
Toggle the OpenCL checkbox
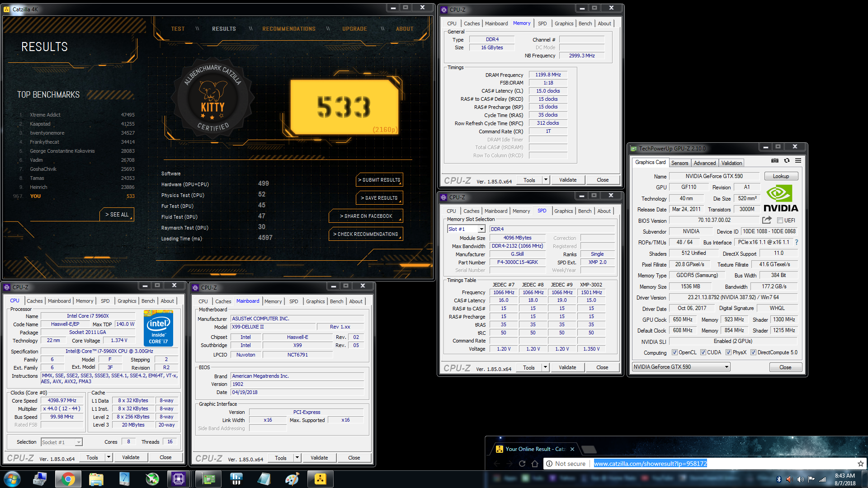tap(675, 352)
